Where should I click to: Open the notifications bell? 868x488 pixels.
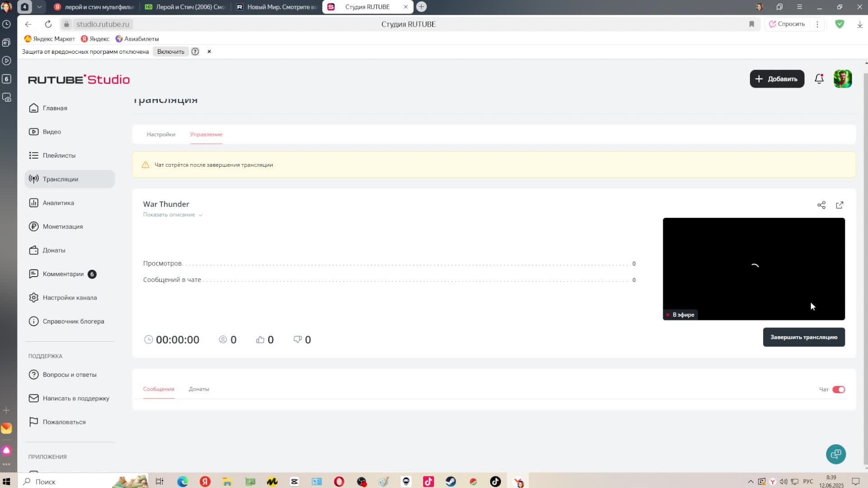819,79
